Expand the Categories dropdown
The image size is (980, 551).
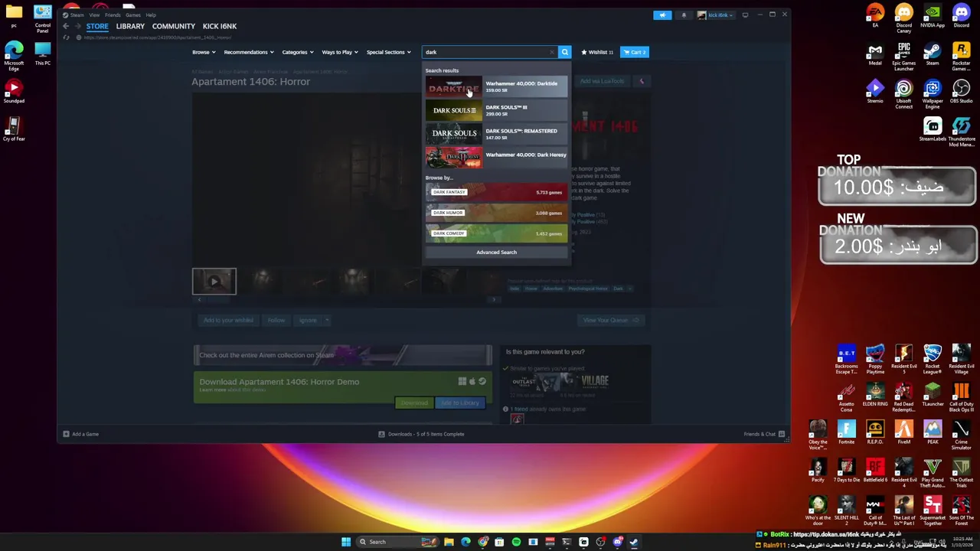tap(297, 52)
